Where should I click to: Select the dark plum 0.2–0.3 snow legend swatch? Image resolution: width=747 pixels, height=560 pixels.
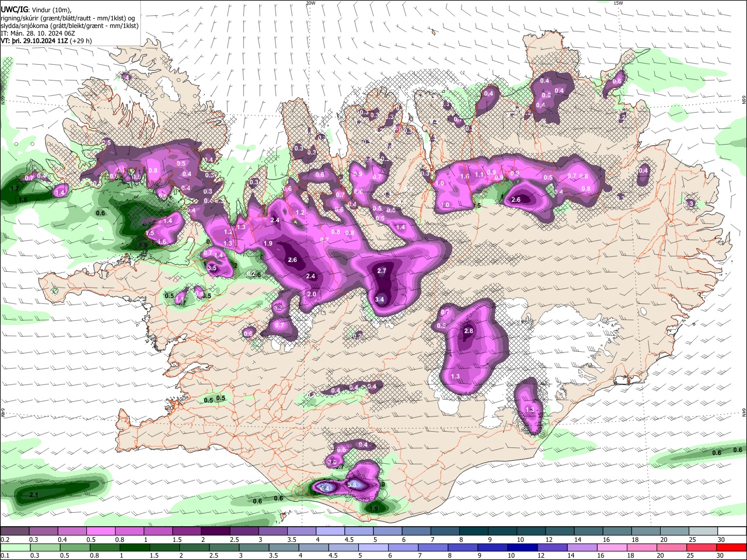pos(15,531)
